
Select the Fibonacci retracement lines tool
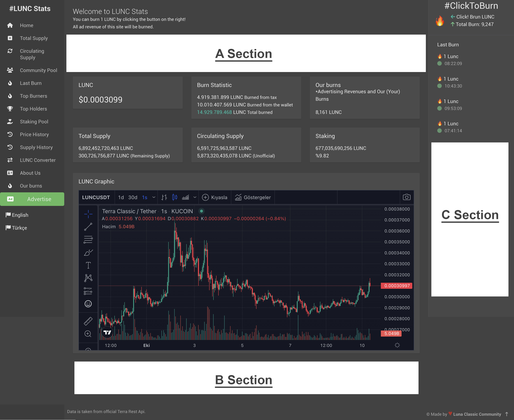pyautogui.click(x=88, y=240)
